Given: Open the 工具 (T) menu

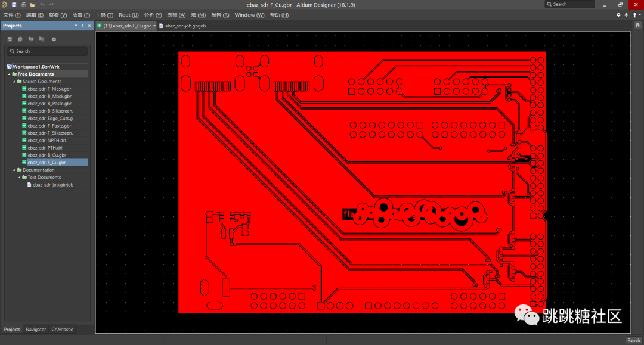Looking at the screenshot, I should (104, 15).
